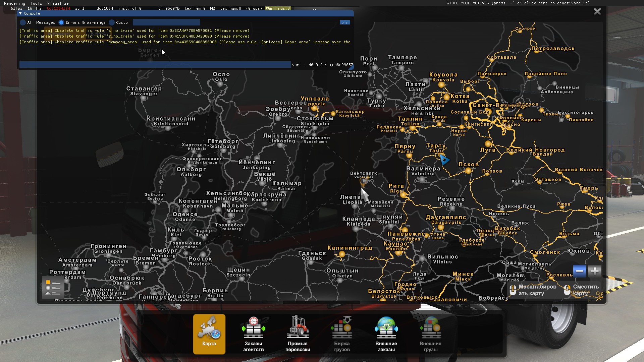
Task: Zoom in the map with plus button
Action: coord(595,271)
